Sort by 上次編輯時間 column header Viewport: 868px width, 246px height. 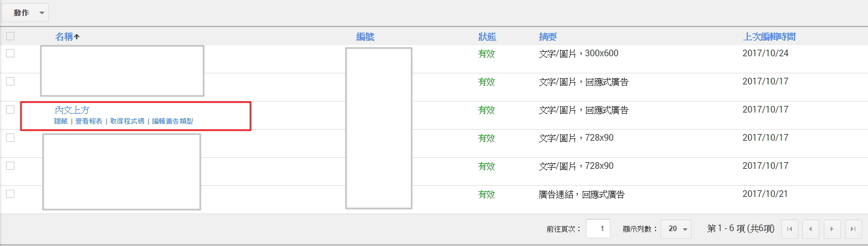769,37
